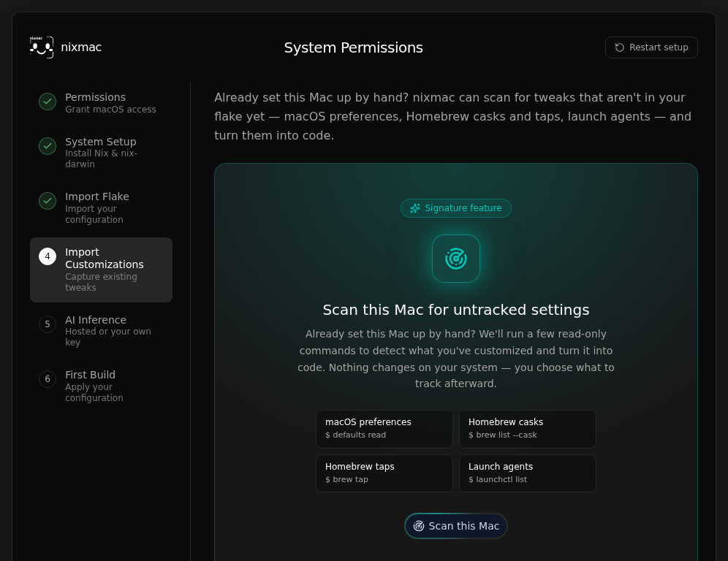
Task: Click the nixmac logo icon
Action: click(x=42, y=47)
